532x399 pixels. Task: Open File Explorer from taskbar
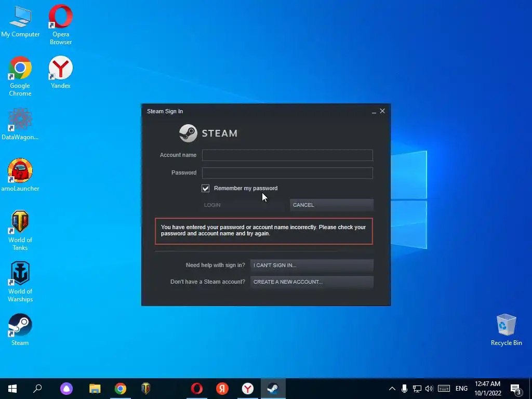pos(95,389)
